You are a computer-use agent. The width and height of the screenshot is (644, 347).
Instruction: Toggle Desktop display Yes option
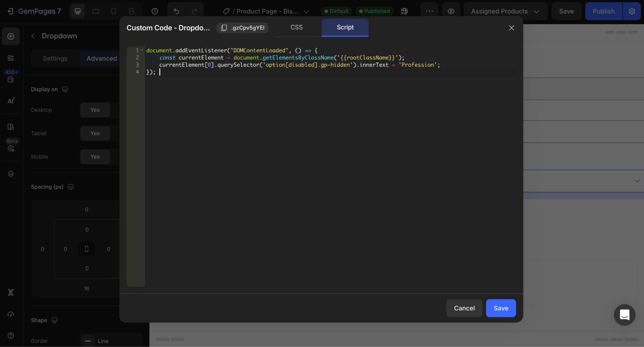coord(95,110)
